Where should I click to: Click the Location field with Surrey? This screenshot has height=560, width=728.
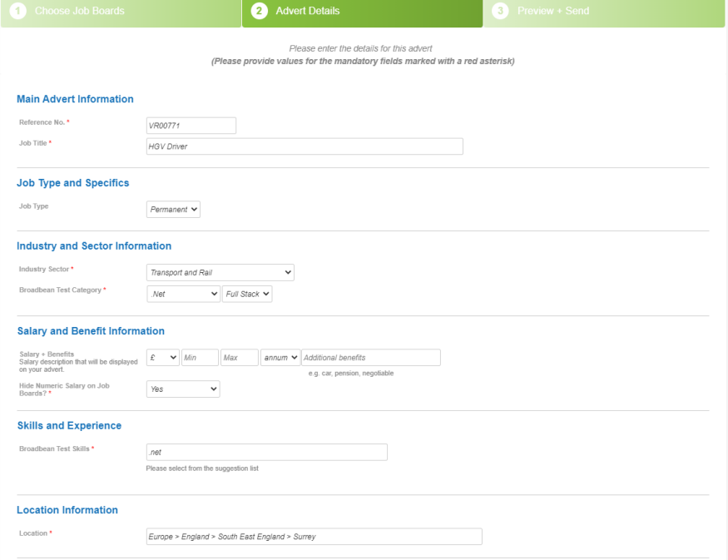[x=314, y=537]
